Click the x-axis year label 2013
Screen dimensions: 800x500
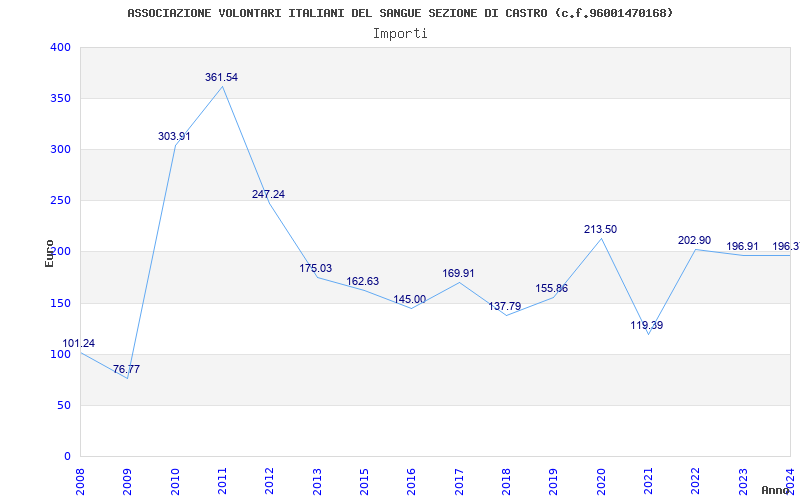pos(317,482)
